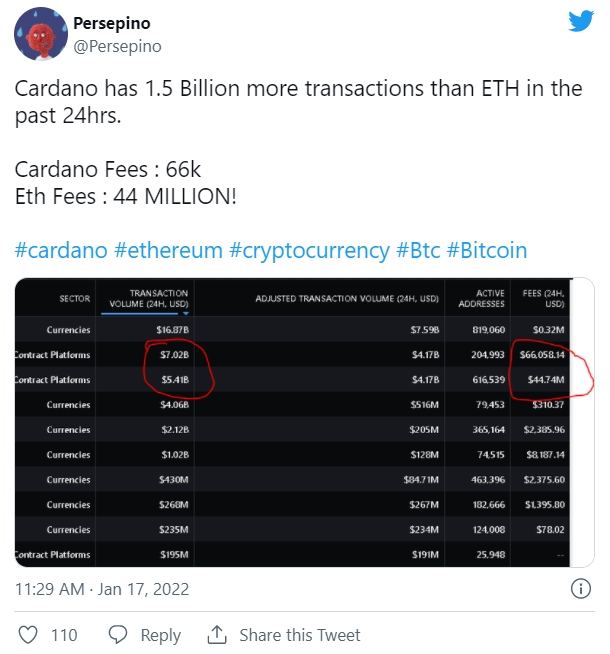The height and width of the screenshot is (654, 610).
Task: Open the Persepino display name
Action: pyautogui.click(x=112, y=23)
